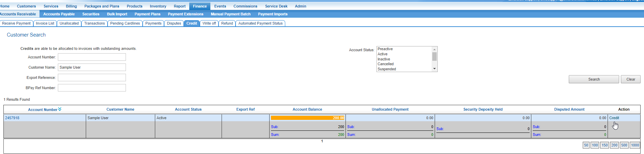Go to Accounts Payable section
This screenshot has width=644, height=154.
[59, 14]
